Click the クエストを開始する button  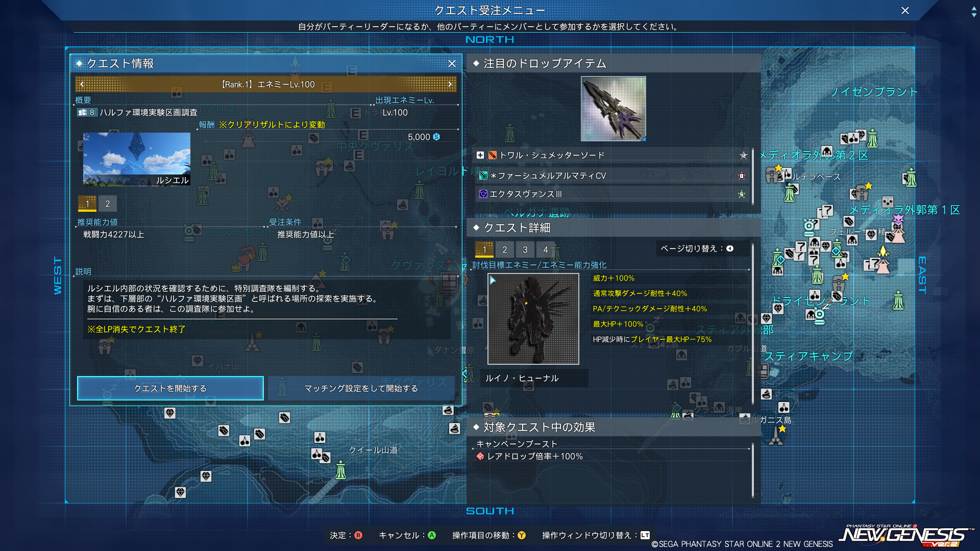pyautogui.click(x=170, y=388)
